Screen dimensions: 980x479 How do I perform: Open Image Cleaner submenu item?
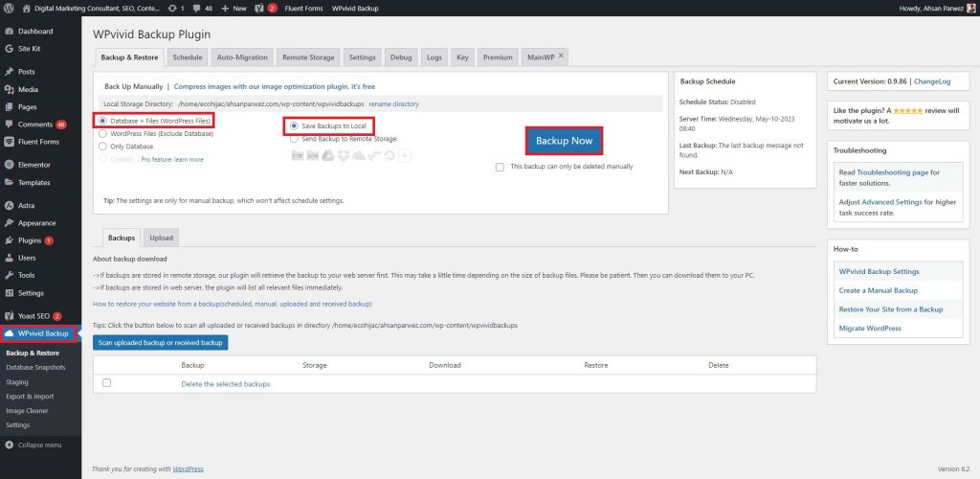(27, 411)
